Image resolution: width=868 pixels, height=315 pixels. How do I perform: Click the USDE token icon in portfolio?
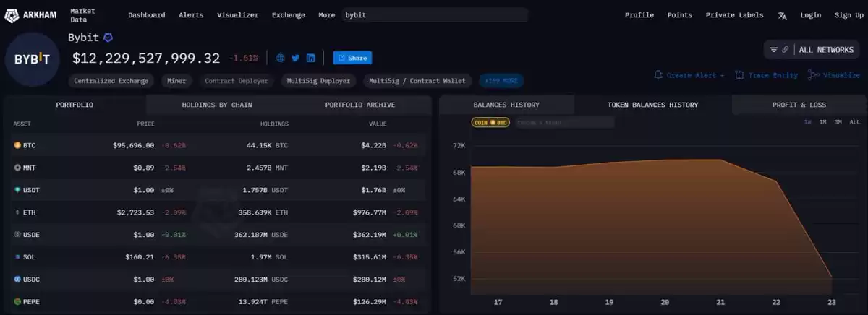17,235
